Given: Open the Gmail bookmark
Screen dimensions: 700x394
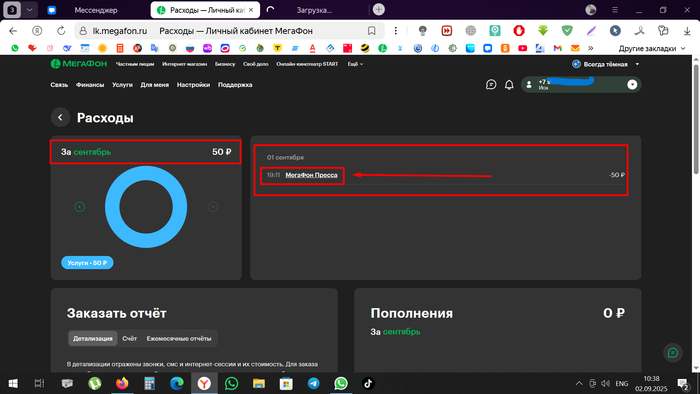Looking at the screenshot, I should pos(558,48).
